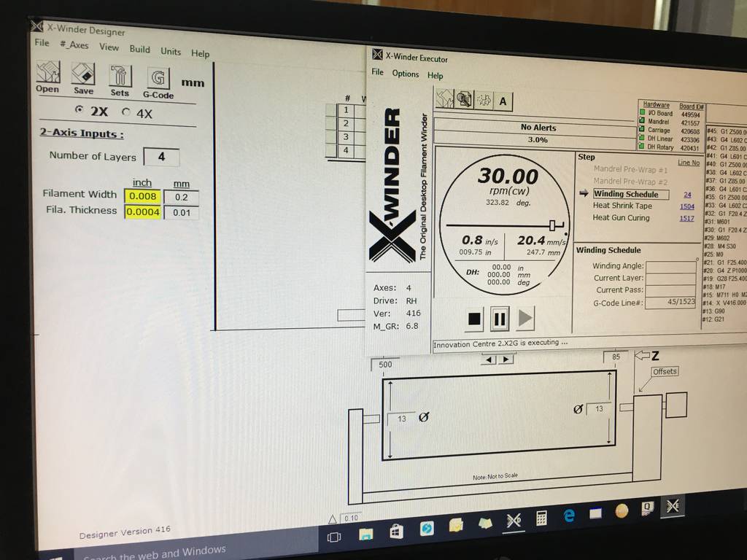Edit the right diameter 13 field

point(599,408)
